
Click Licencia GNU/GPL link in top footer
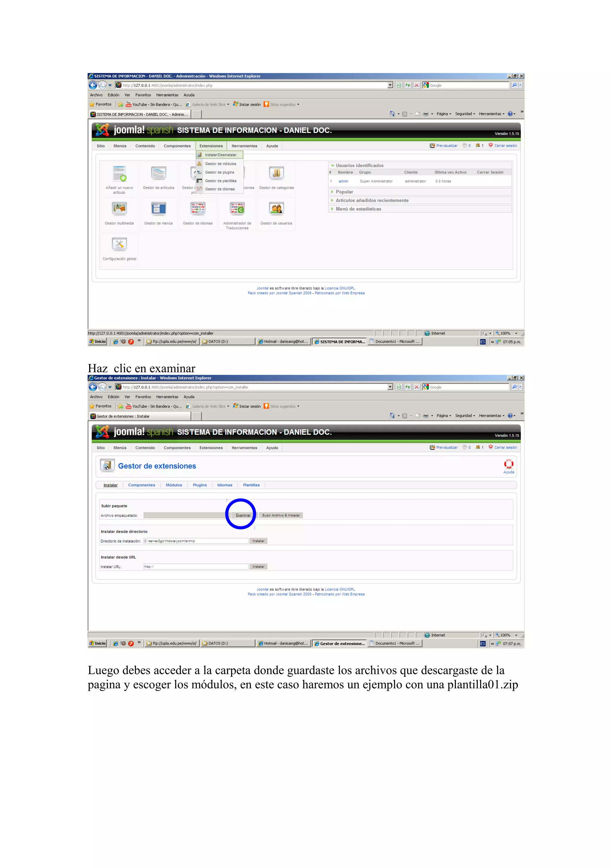click(340, 288)
